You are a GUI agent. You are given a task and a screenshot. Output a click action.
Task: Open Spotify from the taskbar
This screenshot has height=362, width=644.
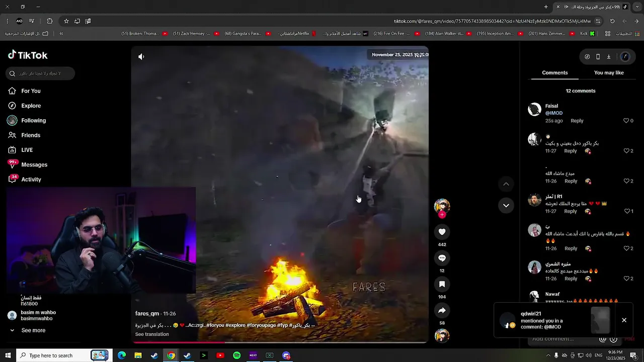pyautogui.click(x=236, y=355)
